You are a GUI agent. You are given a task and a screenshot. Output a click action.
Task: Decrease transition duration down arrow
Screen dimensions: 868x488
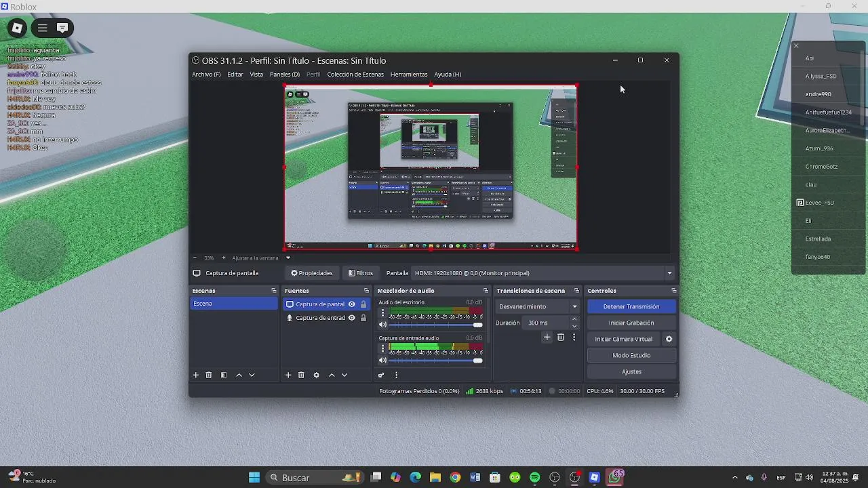pyautogui.click(x=574, y=326)
